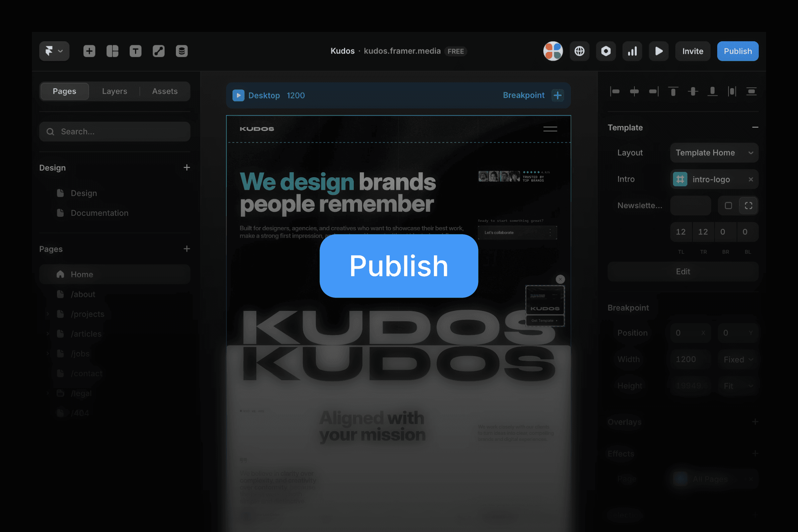Add an Effect with plus icon
Viewport: 798px width, 532px height.
pos(755,454)
